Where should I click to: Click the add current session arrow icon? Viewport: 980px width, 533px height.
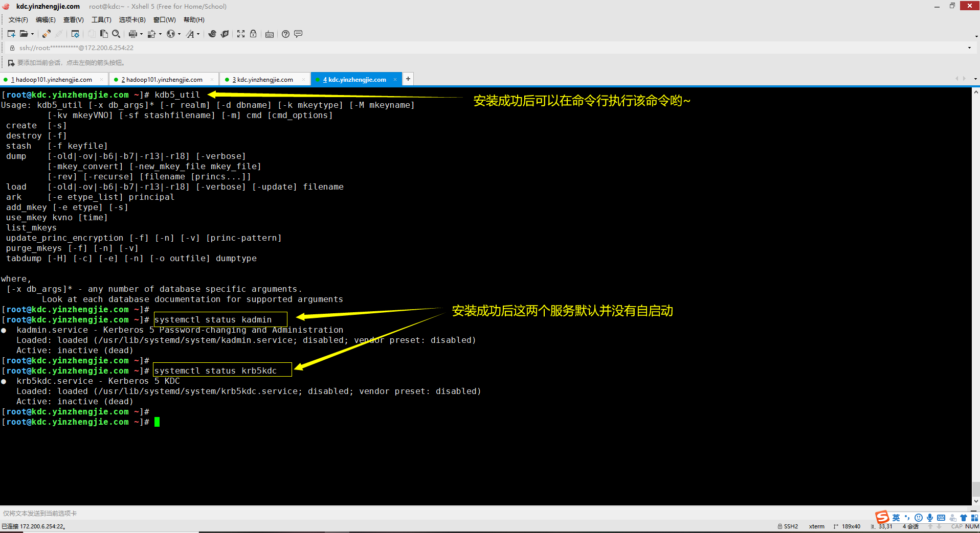(x=11, y=63)
